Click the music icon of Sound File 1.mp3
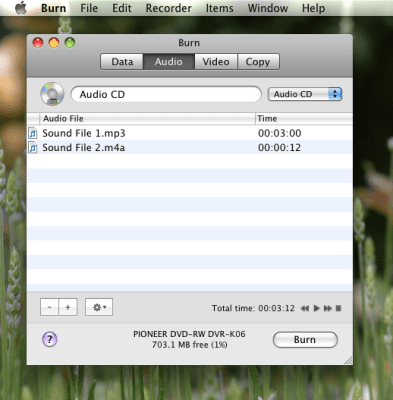This screenshot has height=400, width=393. click(x=33, y=133)
